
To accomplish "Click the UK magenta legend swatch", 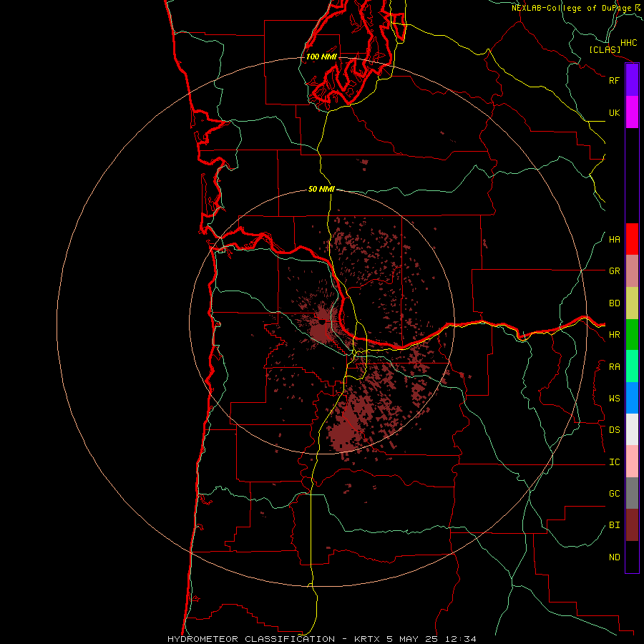I will pyautogui.click(x=632, y=112).
